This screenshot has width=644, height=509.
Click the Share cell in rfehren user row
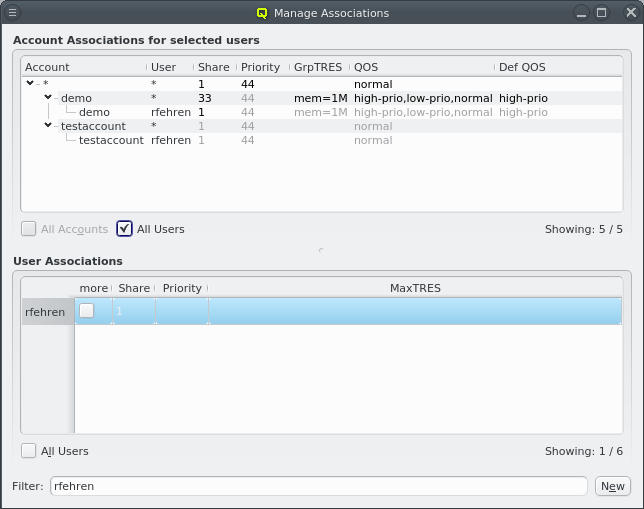pyautogui.click(x=134, y=311)
